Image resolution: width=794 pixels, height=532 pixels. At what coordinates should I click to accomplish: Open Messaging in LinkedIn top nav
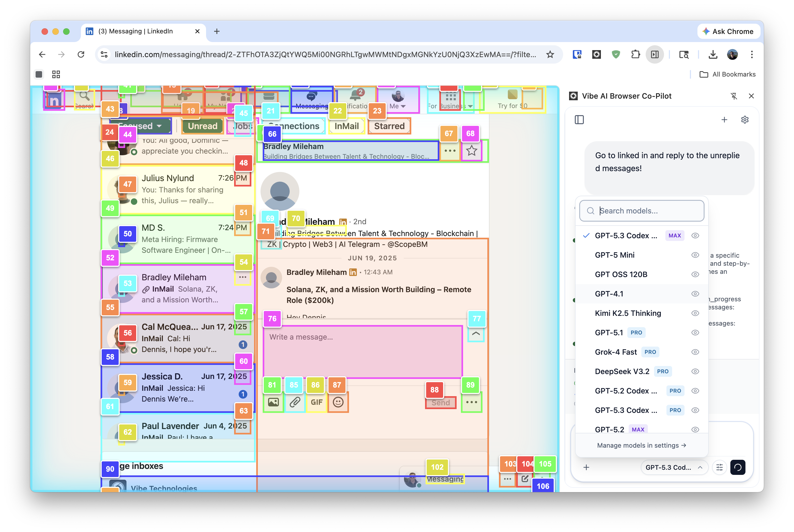[312, 99]
